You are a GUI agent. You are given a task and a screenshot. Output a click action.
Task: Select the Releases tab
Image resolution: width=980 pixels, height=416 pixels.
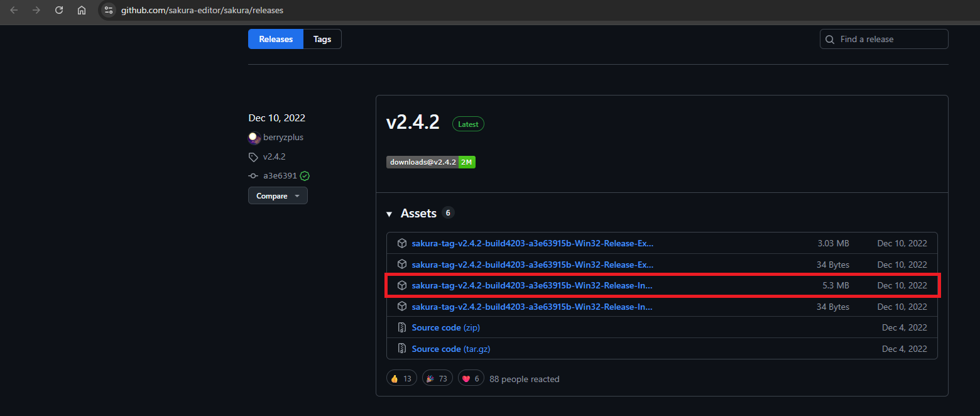pos(276,39)
